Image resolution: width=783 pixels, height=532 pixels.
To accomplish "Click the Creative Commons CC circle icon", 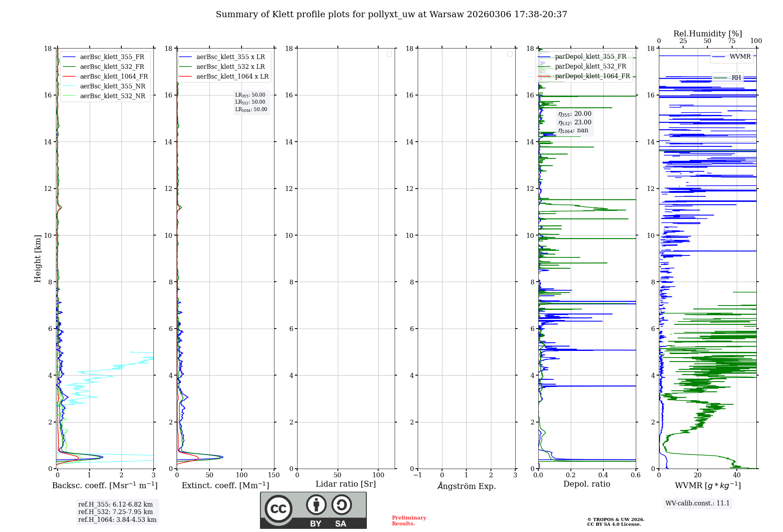I will [x=278, y=509].
